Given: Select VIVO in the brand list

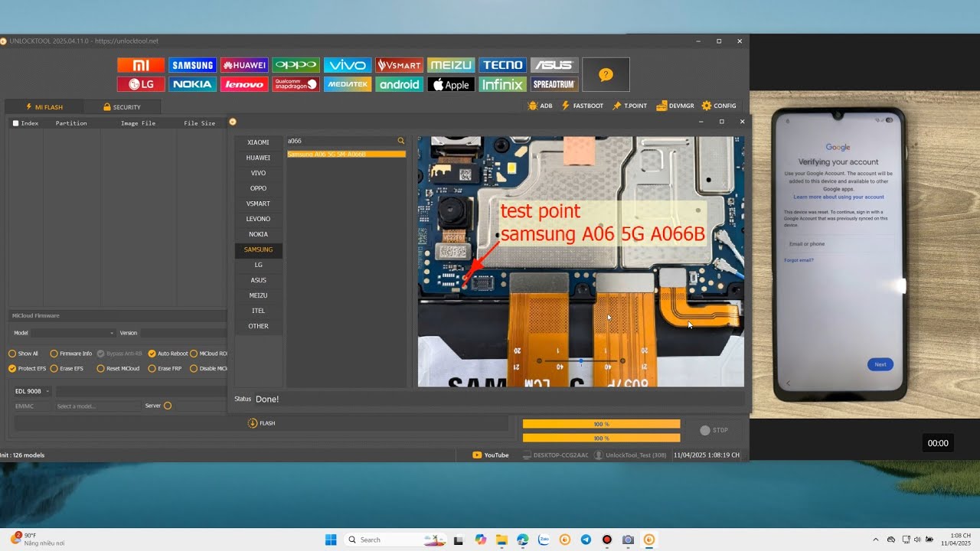Looking at the screenshot, I should click(x=258, y=173).
